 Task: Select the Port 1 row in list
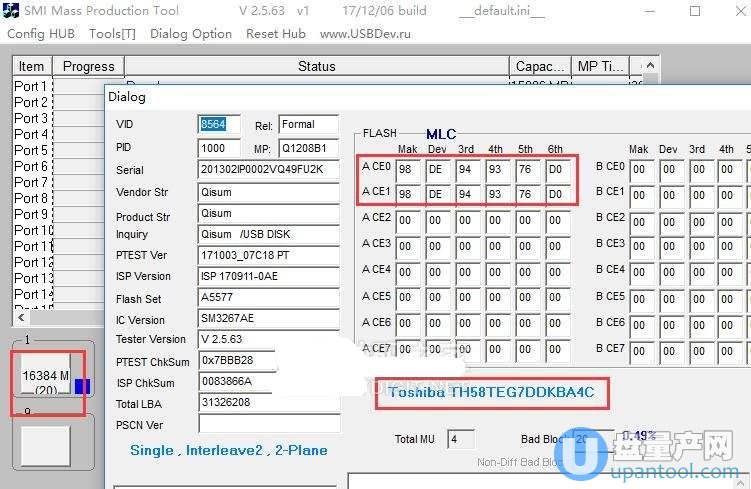point(31,86)
